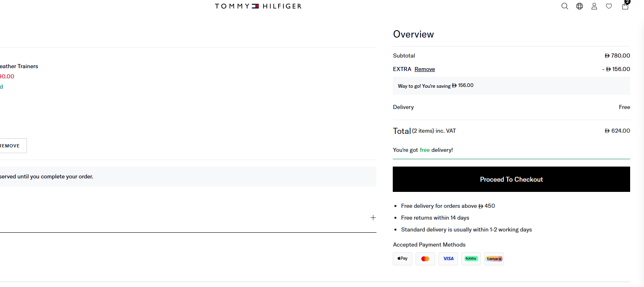Open the user account icon

click(x=594, y=6)
